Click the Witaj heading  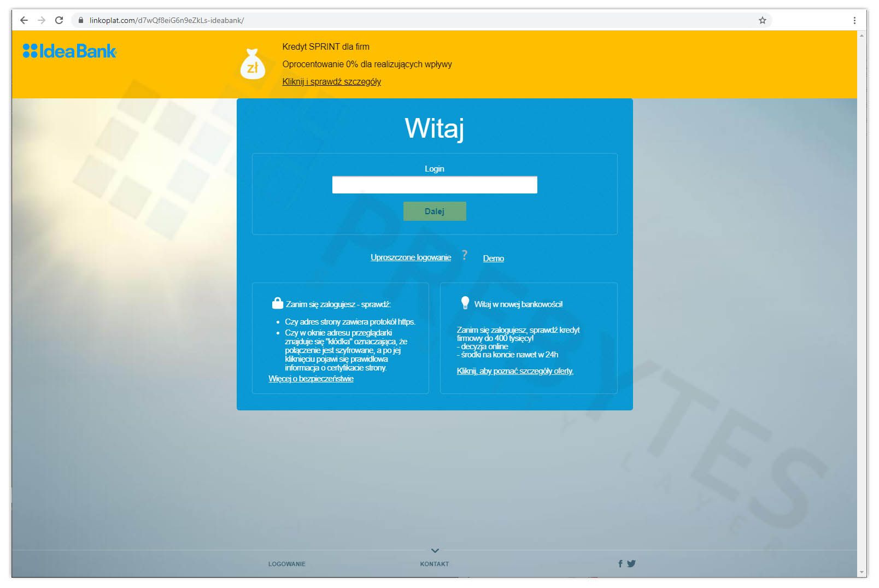pyautogui.click(x=435, y=129)
